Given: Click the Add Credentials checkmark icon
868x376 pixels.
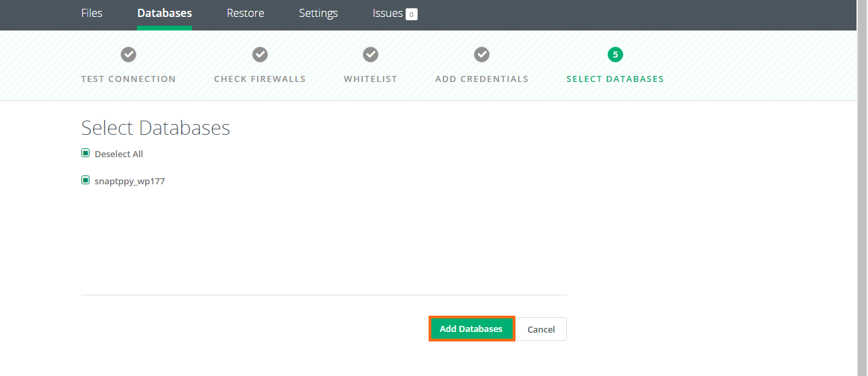Looking at the screenshot, I should click(481, 54).
